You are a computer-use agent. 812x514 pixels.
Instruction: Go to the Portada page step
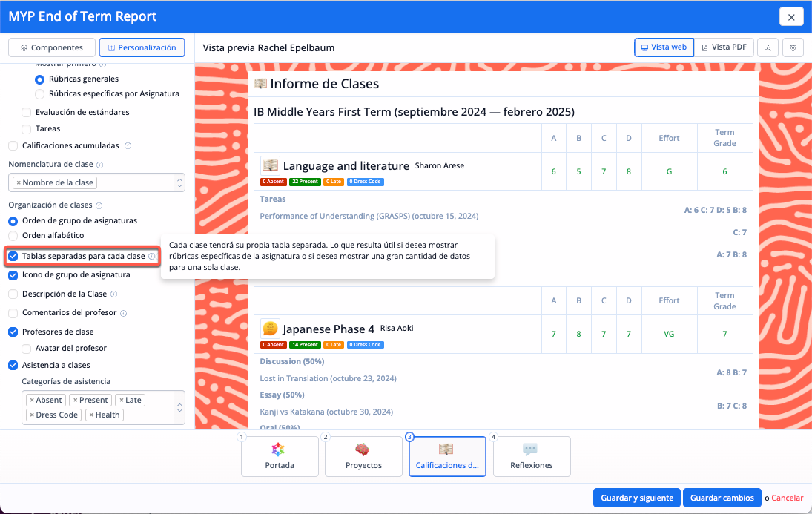(280, 456)
